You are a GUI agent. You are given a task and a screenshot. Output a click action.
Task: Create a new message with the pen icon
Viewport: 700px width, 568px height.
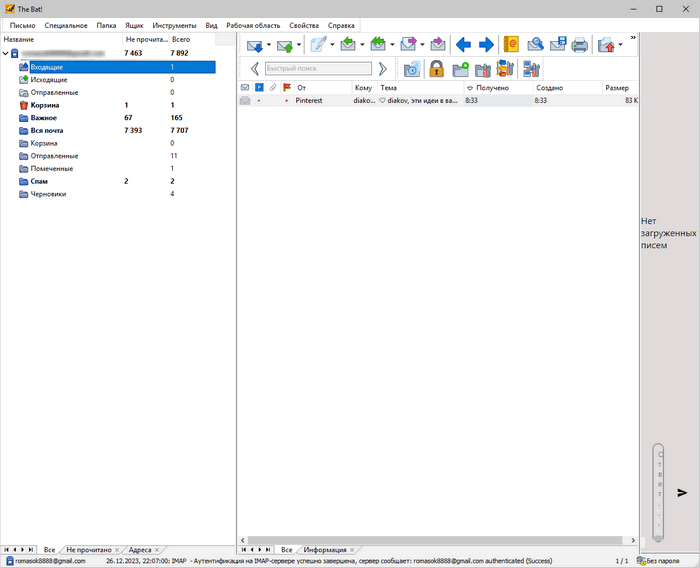pos(318,45)
